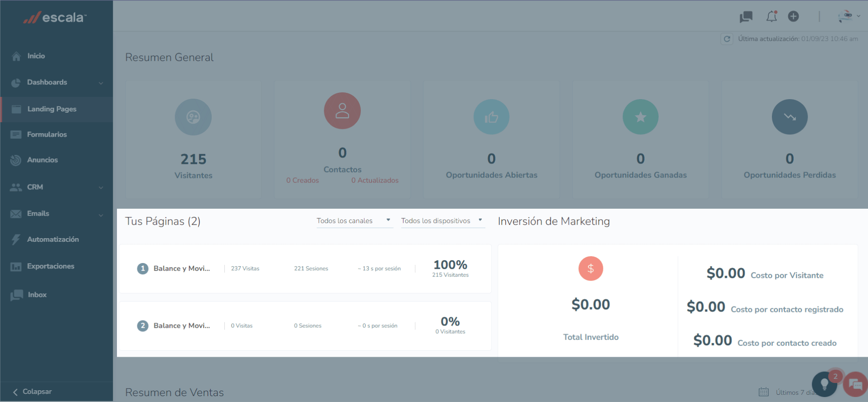Open Formularios menu item
Screen dimensions: 868x402
[47, 134]
